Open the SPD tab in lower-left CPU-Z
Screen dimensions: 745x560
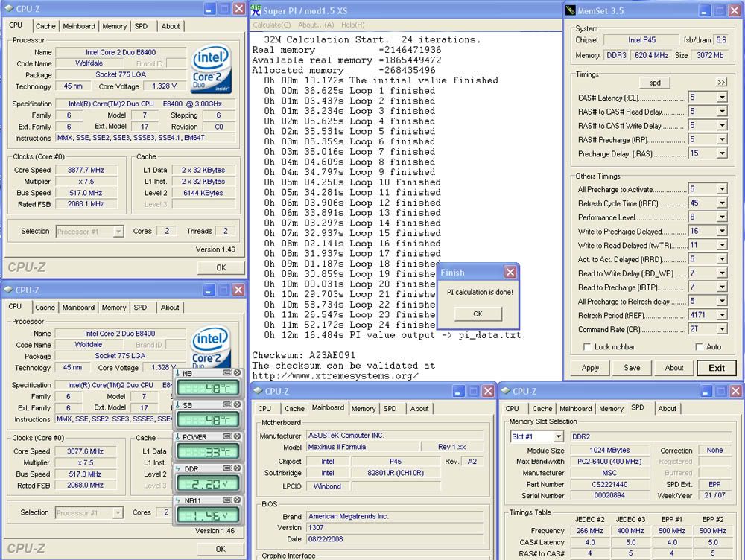pos(140,308)
